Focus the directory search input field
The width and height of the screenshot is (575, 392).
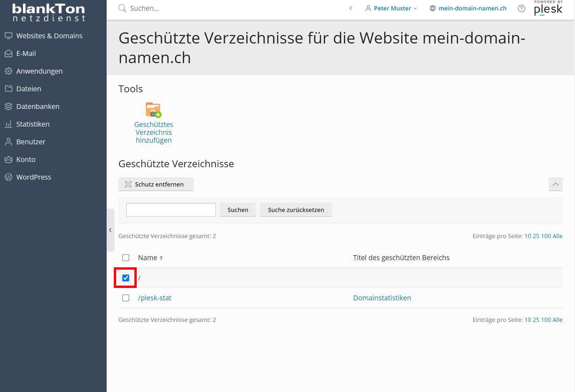point(171,210)
